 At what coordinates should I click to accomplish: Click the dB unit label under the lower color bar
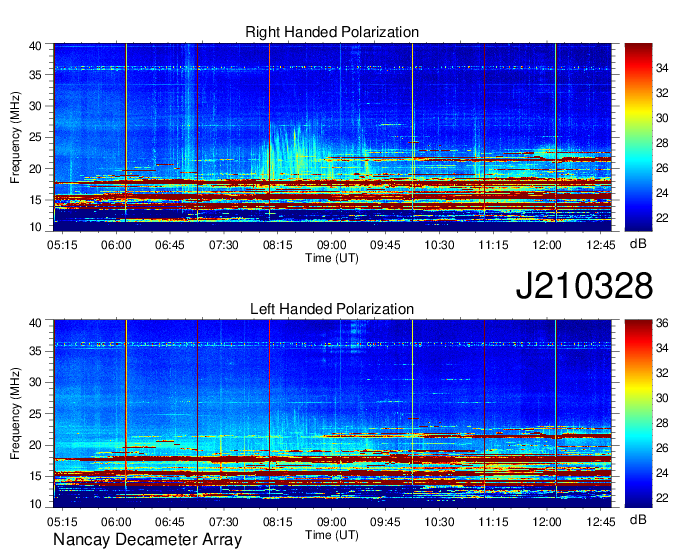click(638, 519)
